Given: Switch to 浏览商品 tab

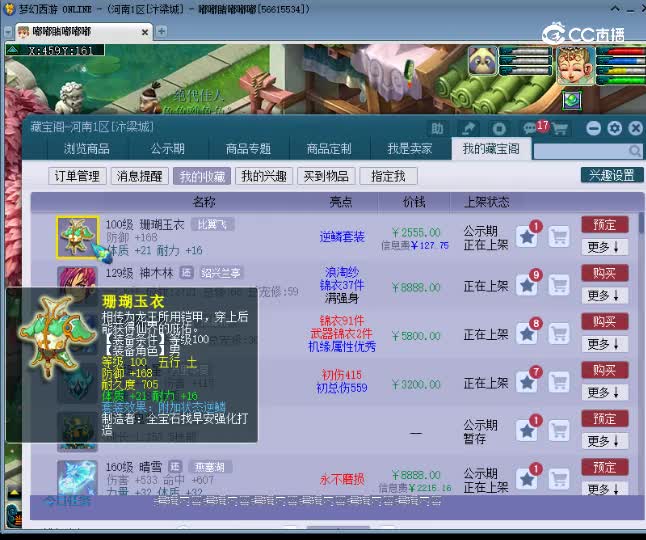Looking at the screenshot, I should coord(87,149).
